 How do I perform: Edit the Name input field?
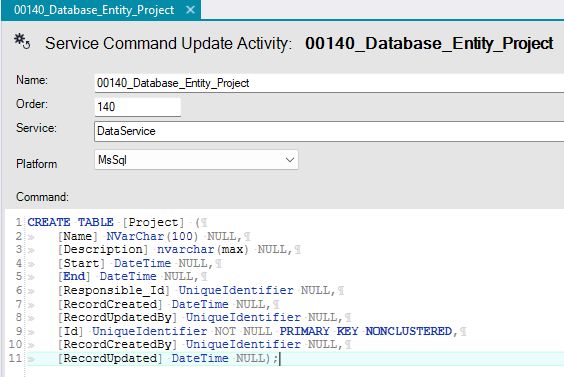[329, 83]
